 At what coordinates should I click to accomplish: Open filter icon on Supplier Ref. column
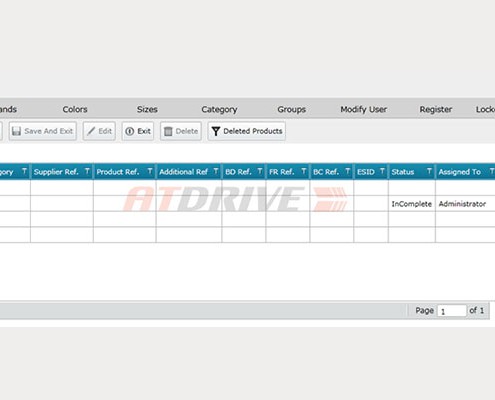coord(87,171)
